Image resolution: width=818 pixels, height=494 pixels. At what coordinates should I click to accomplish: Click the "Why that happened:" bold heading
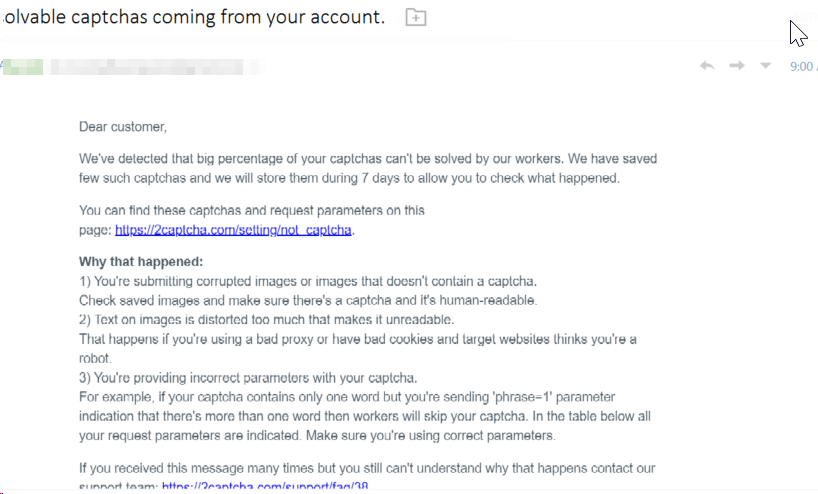click(x=141, y=261)
